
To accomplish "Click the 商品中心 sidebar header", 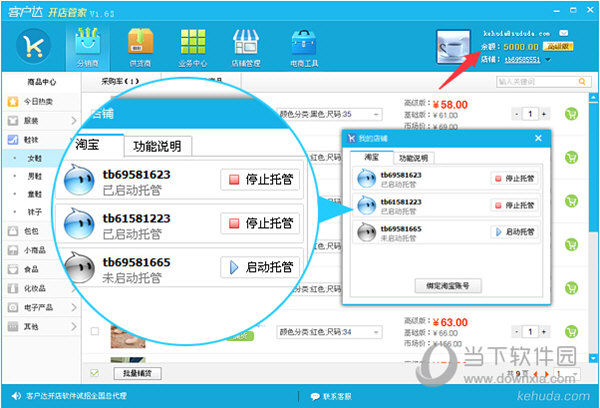I will [41, 82].
